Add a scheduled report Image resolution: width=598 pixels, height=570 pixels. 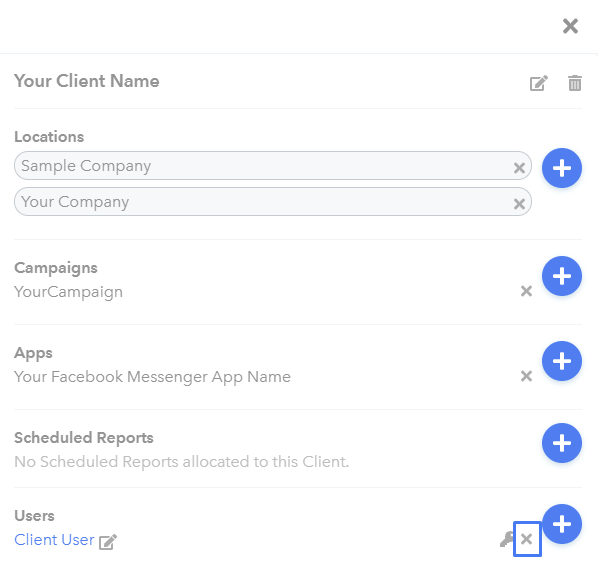pos(561,443)
